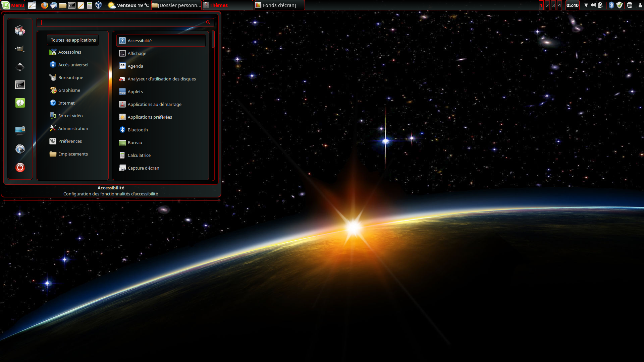Click the logout icon in menu sidebar
The height and width of the screenshot is (362, 644).
point(20,149)
